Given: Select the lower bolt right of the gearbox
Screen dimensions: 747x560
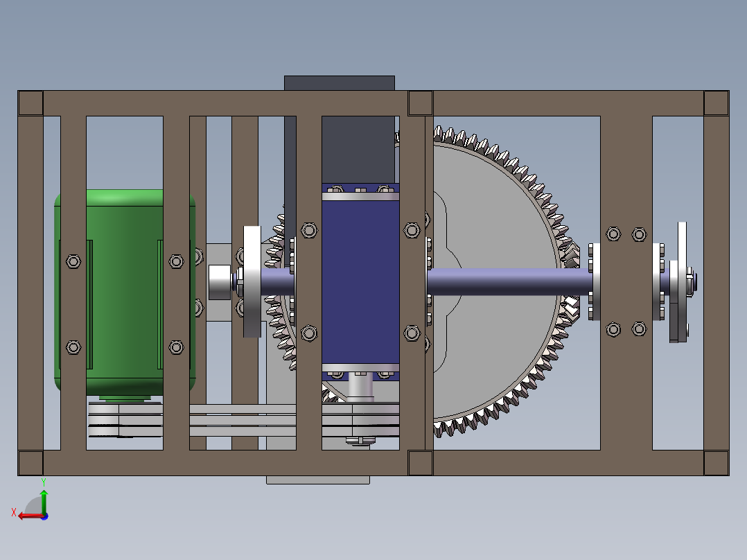Looking at the screenshot, I should click(x=412, y=333).
